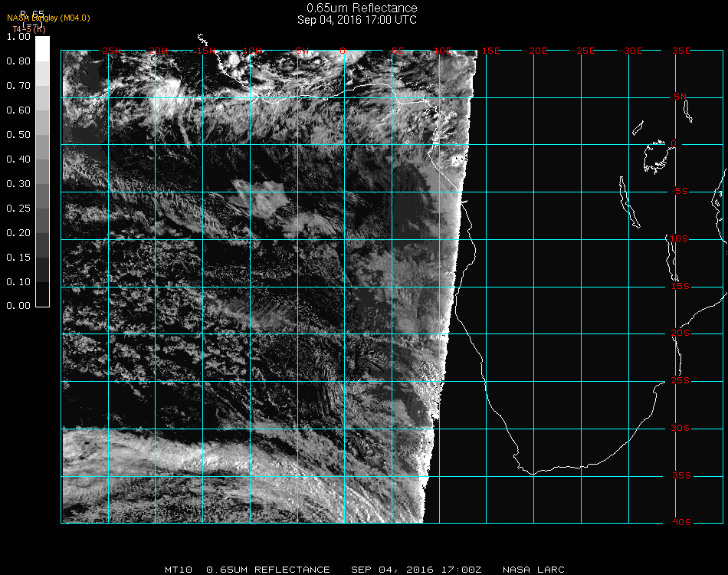Select the 0.00 color bar value
The image size is (728, 575).
tap(18, 306)
